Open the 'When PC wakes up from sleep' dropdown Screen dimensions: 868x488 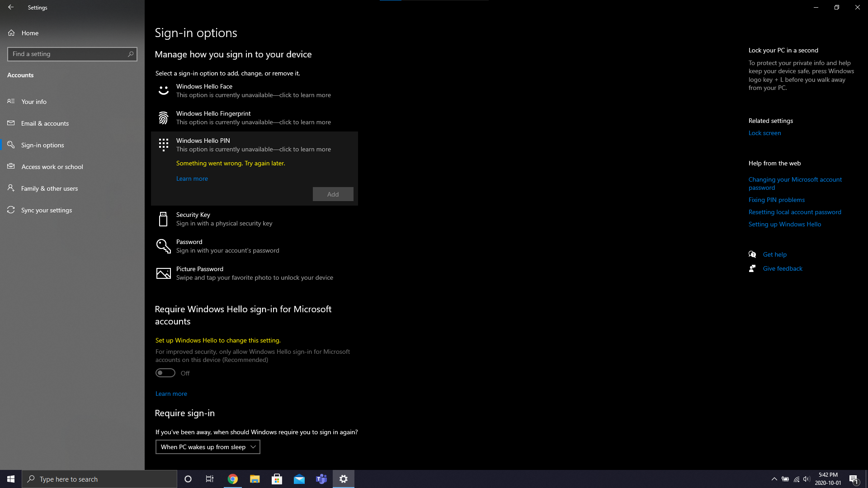point(208,447)
